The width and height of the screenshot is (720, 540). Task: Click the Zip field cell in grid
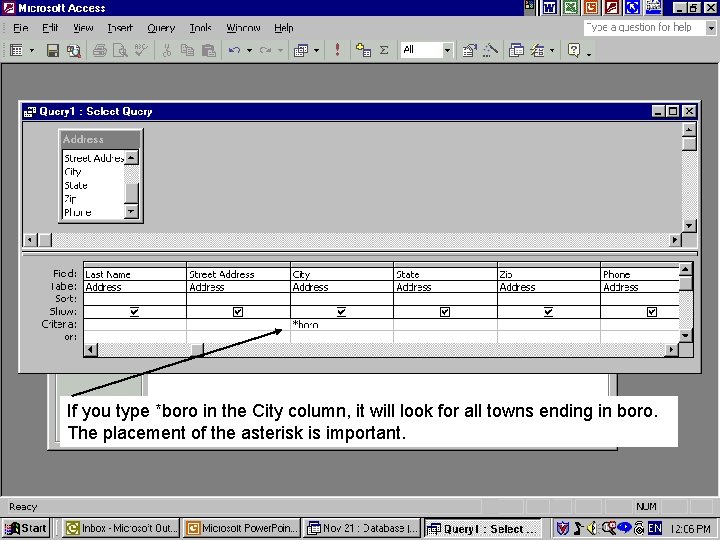point(549,274)
